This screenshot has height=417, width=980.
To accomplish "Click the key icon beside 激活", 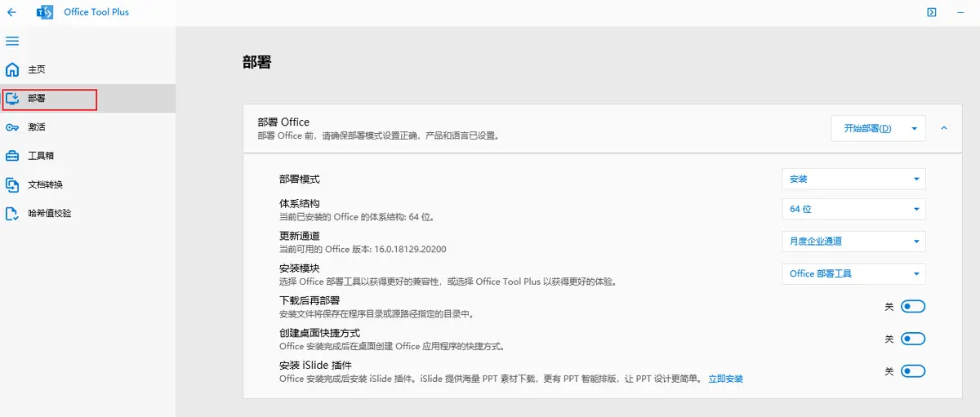I will [x=12, y=127].
